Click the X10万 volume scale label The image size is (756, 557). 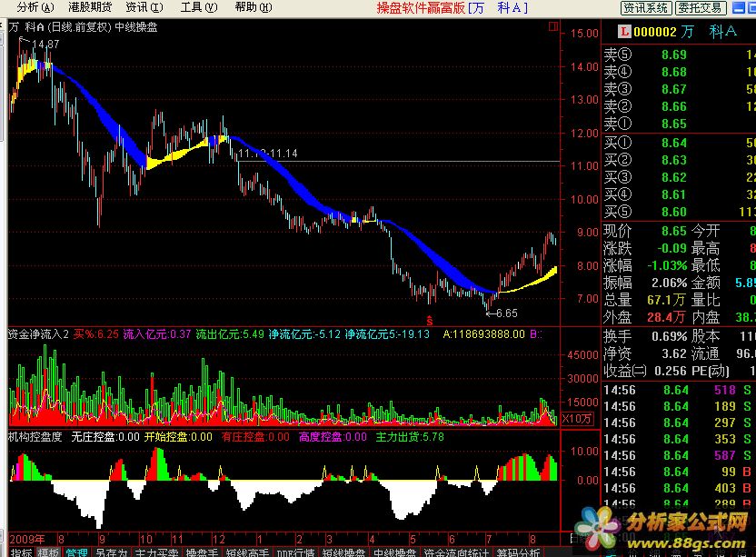(577, 419)
